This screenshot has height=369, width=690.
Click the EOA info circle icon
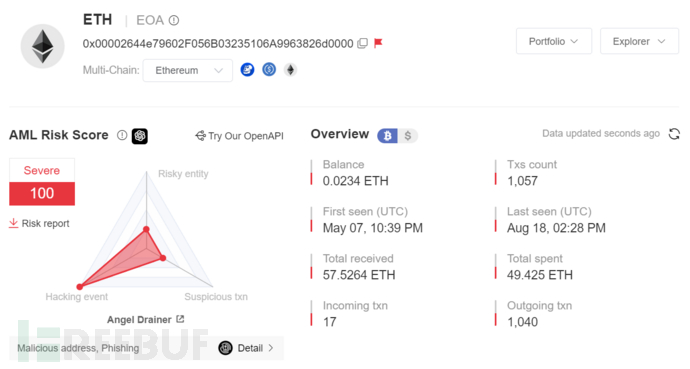point(174,20)
